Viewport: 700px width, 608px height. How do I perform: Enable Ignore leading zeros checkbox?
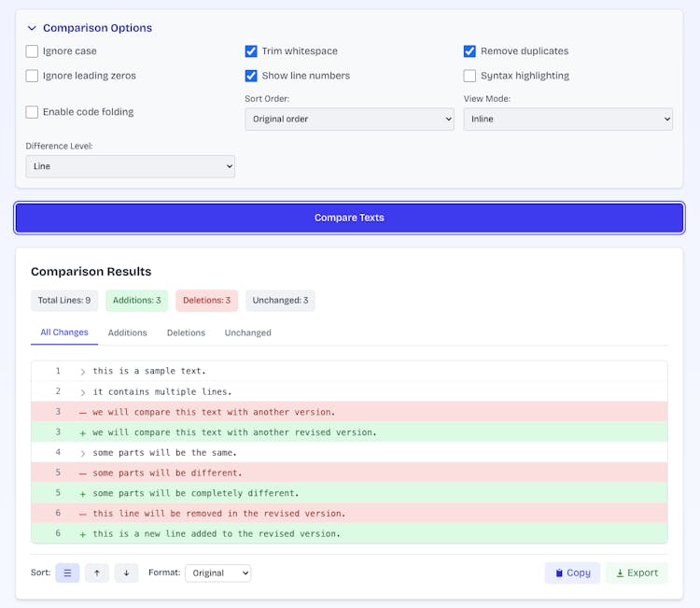[32, 76]
